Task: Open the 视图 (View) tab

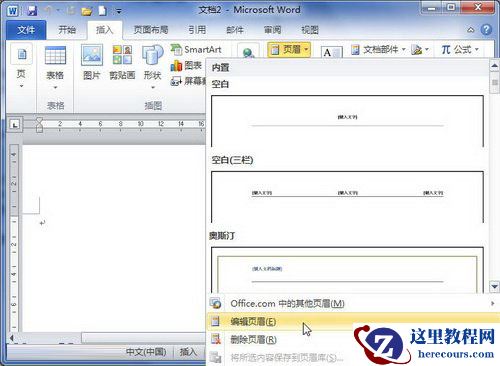Action: tap(310, 30)
